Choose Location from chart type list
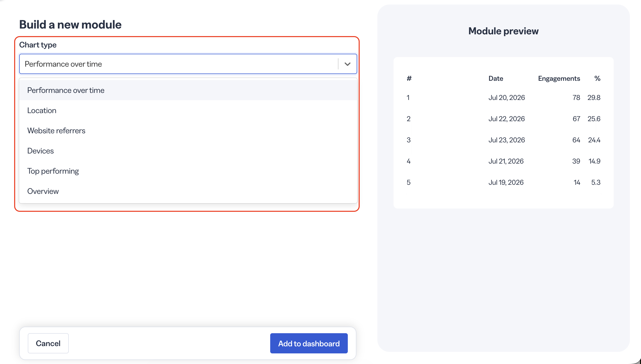Viewport: 641px width, 364px height. [188, 110]
